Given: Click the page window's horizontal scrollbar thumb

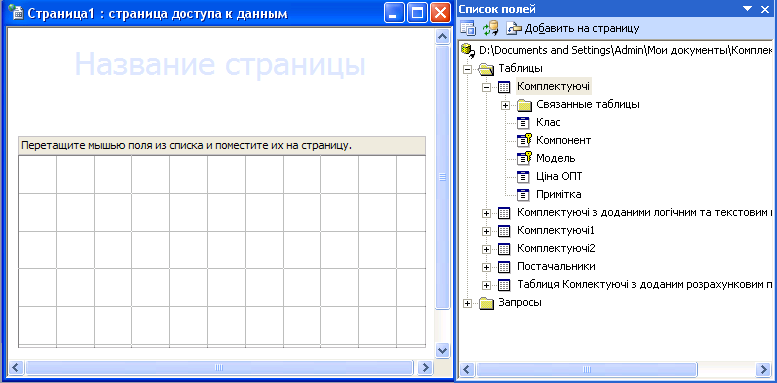Looking at the screenshot, I should point(219,367).
